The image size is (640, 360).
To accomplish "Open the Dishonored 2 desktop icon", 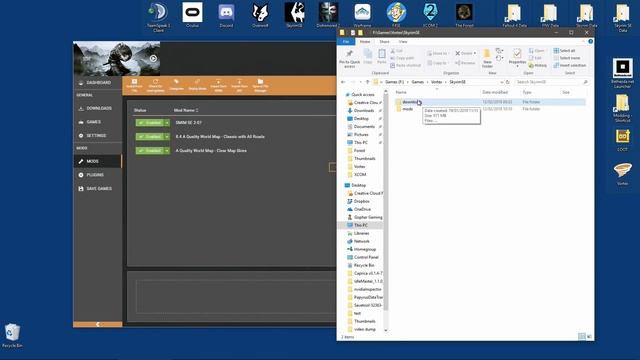I will [328, 15].
